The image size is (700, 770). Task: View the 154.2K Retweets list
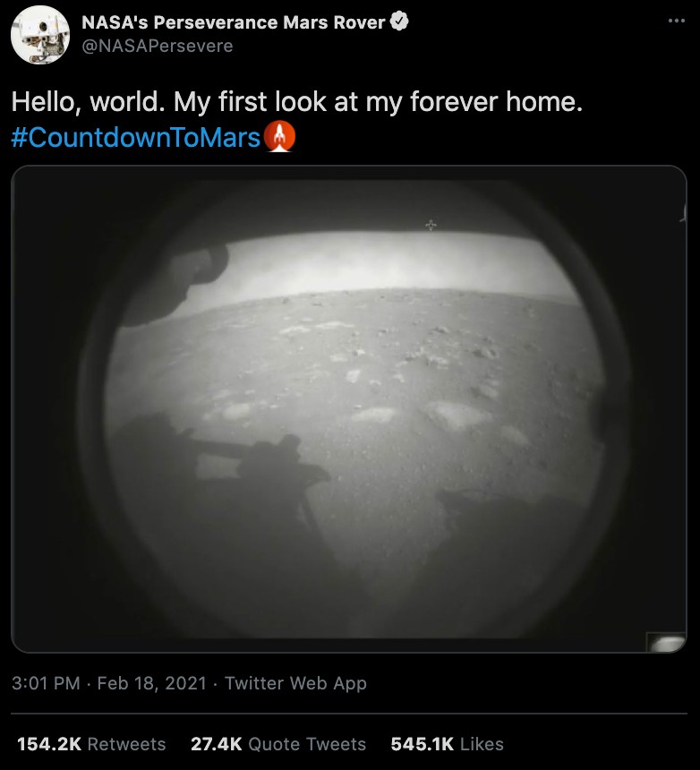pos(91,744)
